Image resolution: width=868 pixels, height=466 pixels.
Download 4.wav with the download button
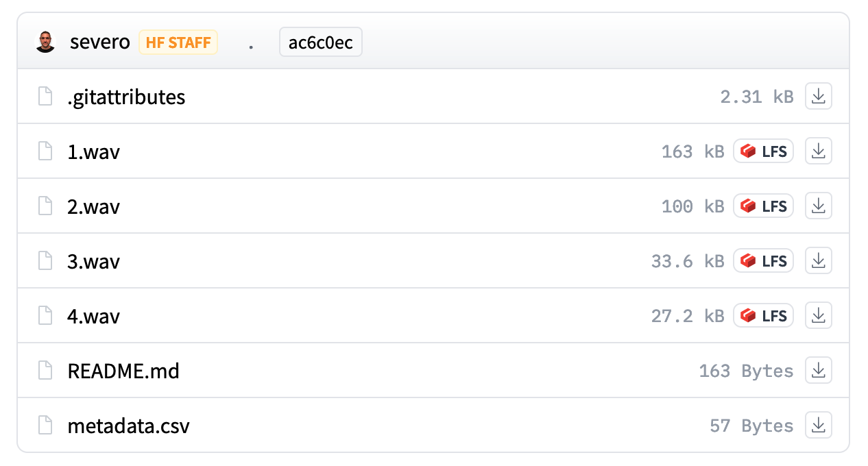point(818,316)
